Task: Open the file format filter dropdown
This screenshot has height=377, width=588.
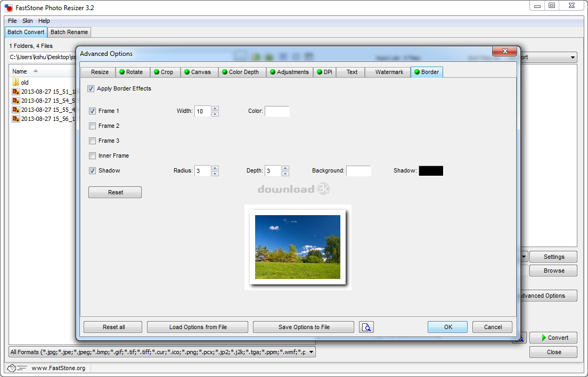Action: [x=311, y=352]
